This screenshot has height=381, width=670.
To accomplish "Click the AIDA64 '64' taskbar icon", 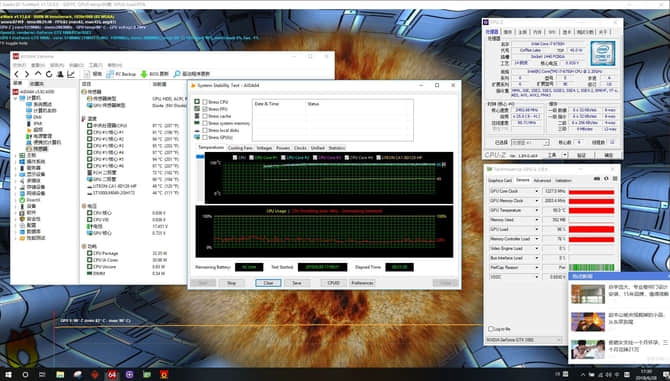I will [x=112, y=375].
